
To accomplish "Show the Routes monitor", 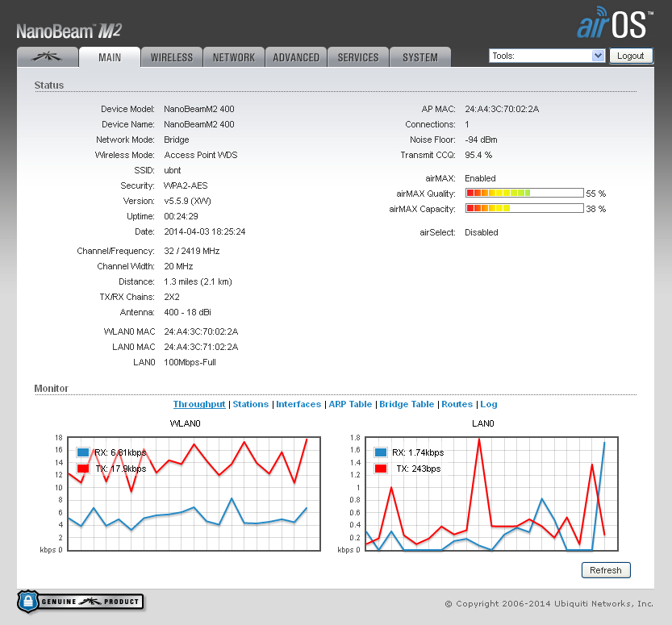I will pyautogui.click(x=457, y=404).
